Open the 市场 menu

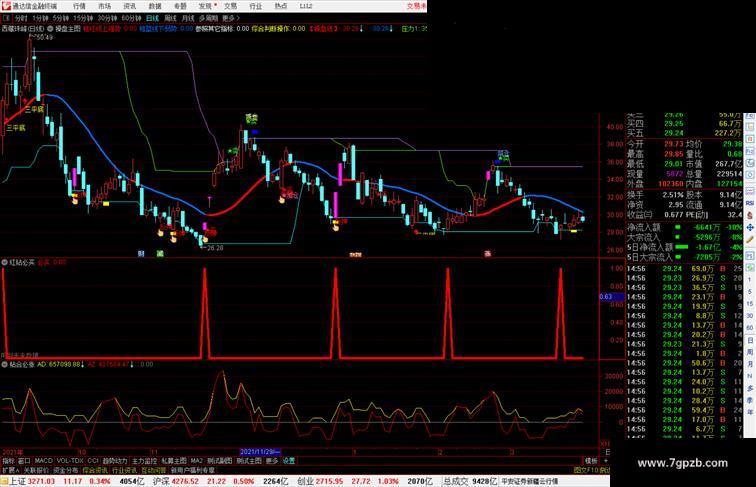click(x=104, y=6)
